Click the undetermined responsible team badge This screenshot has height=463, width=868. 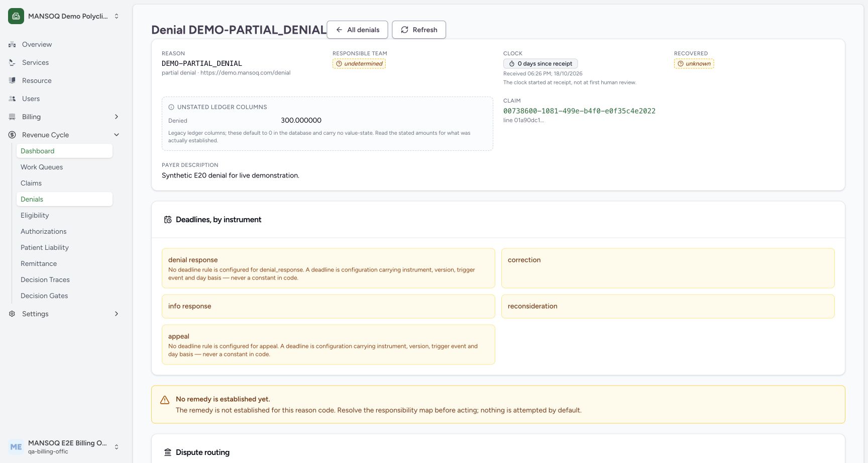(359, 64)
